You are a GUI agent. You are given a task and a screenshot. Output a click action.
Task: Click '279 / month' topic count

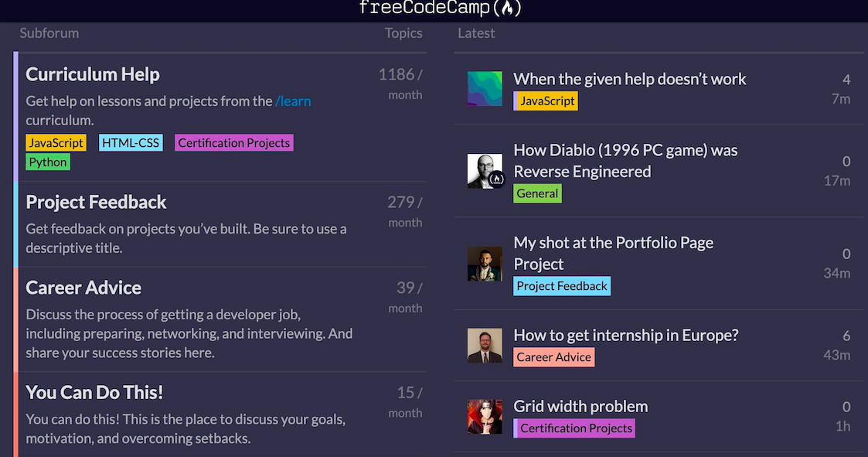pyautogui.click(x=405, y=212)
